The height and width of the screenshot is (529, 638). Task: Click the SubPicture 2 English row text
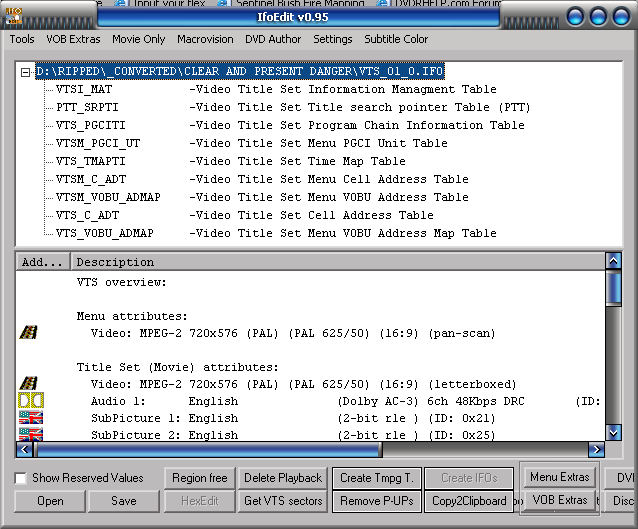(293, 435)
